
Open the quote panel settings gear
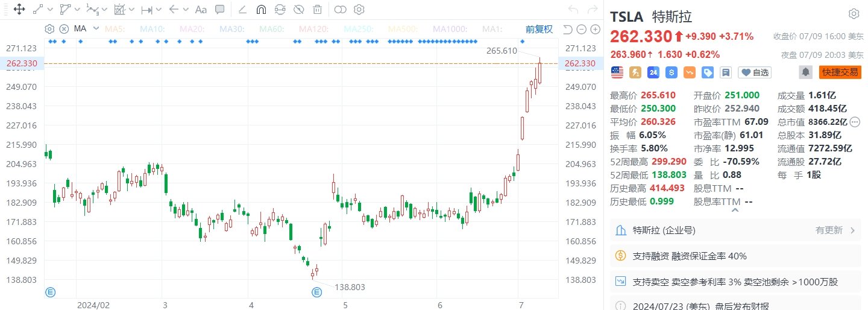(854, 14)
